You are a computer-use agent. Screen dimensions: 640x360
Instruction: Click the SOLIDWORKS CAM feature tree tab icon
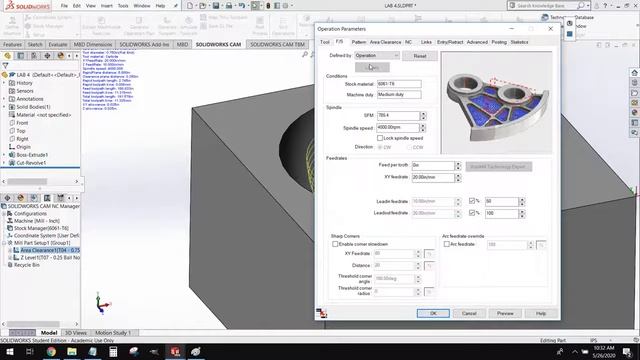point(34,198)
